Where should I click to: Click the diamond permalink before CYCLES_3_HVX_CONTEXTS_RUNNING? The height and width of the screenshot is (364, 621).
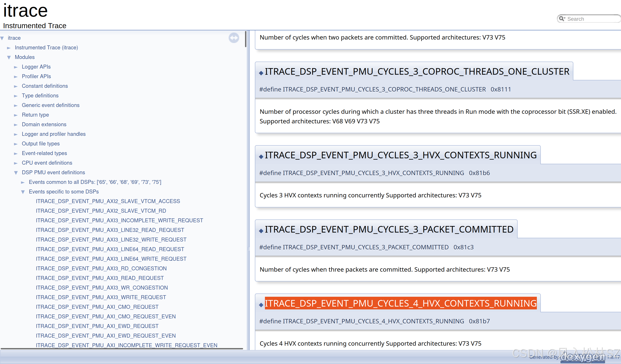[x=261, y=156]
